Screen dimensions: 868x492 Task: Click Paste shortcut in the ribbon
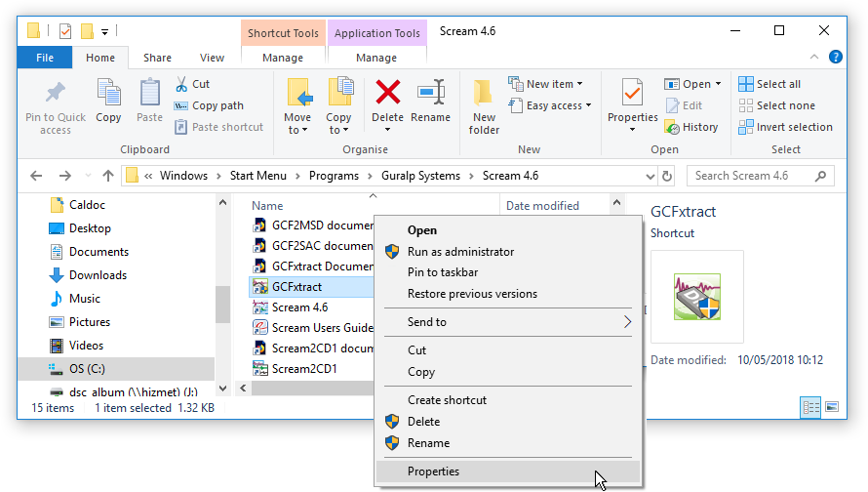219,128
